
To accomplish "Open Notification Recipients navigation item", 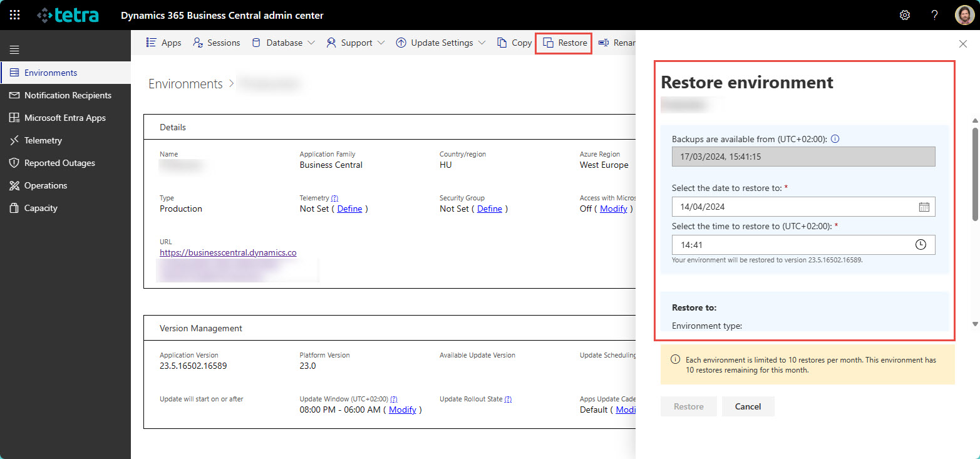I will pos(69,95).
